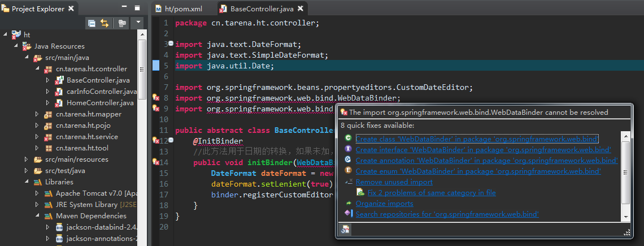Expand the cn.tarena.ht.pojo package

pyautogui.click(x=37, y=125)
